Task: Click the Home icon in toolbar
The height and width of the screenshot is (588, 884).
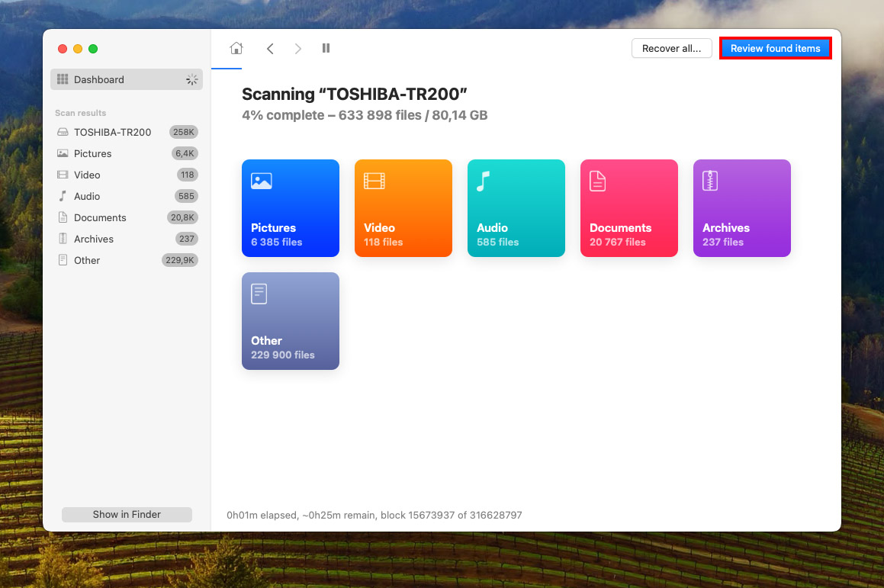Action: 236,48
